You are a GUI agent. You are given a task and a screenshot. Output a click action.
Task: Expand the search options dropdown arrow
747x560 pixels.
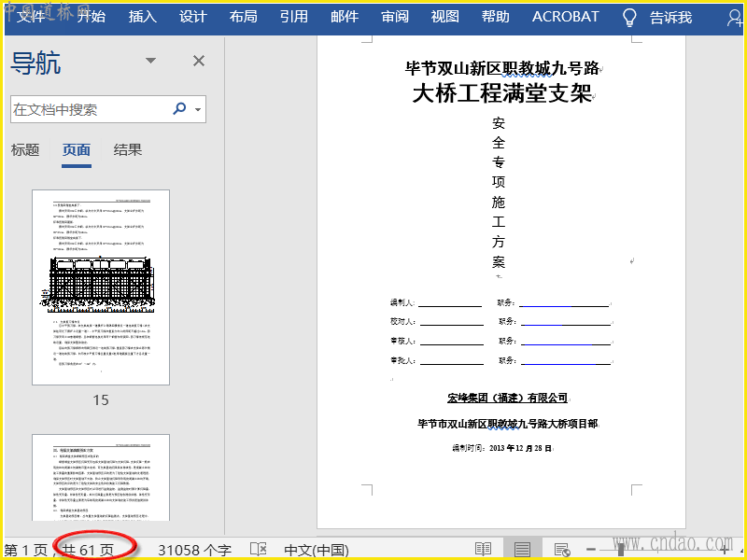[198, 109]
